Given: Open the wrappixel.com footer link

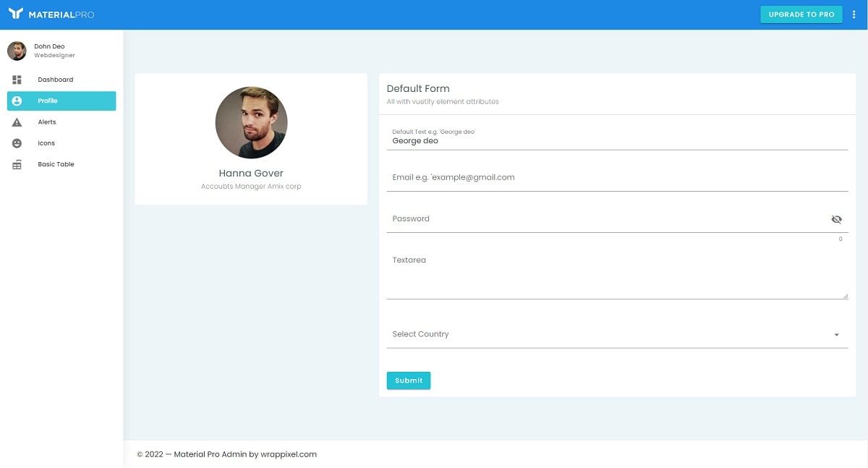Looking at the screenshot, I should coord(289,454).
